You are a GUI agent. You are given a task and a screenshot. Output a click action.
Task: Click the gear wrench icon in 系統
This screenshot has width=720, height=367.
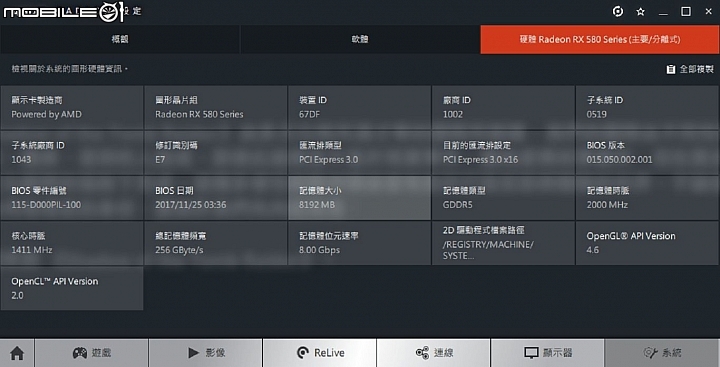pos(651,353)
